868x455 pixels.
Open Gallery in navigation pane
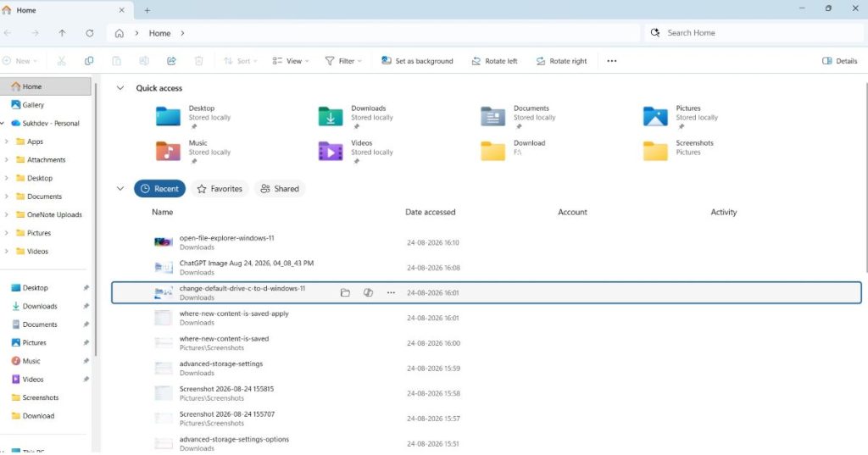(28, 104)
